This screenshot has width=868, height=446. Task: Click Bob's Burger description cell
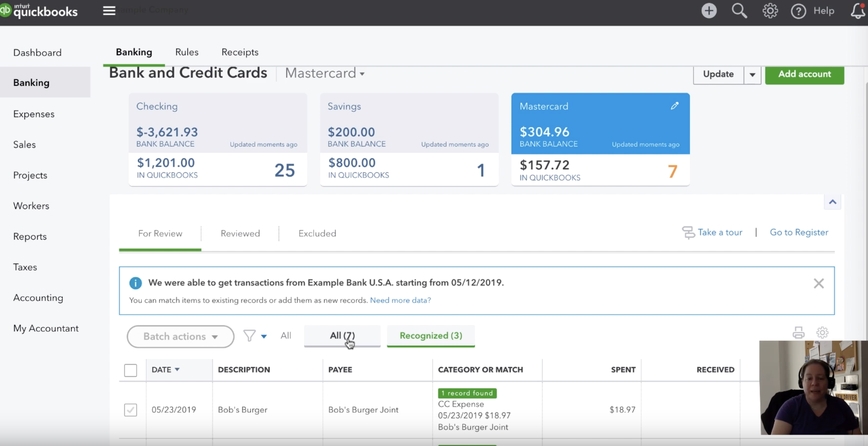(x=243, y=410)
